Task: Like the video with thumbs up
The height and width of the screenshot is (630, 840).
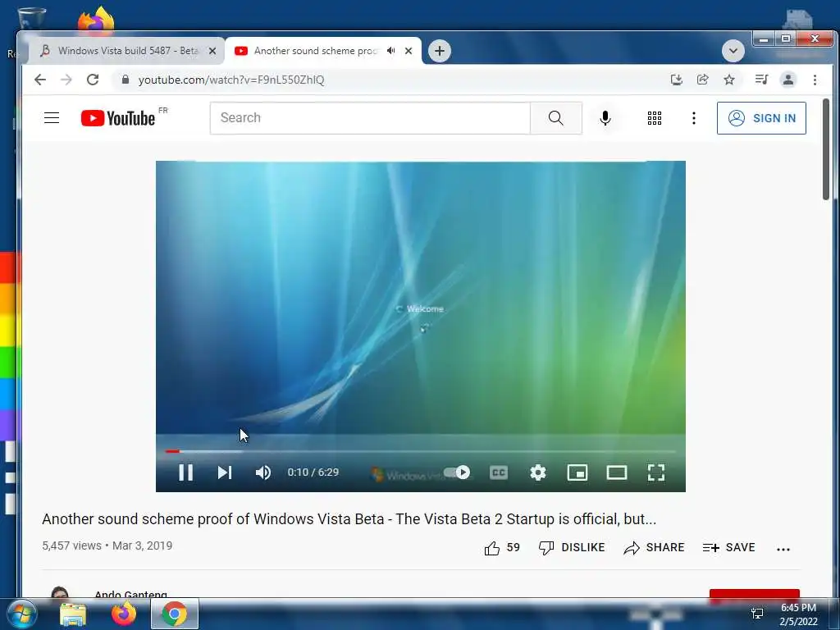Action: point(502,547)
